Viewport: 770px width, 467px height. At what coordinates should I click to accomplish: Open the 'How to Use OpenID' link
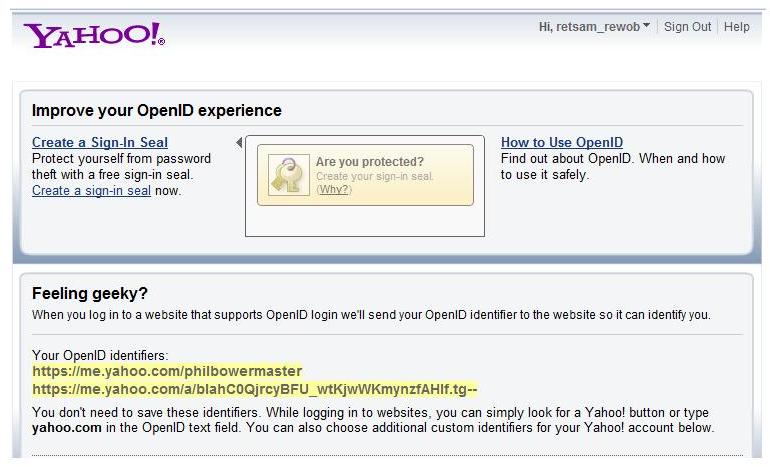[562, 142]
